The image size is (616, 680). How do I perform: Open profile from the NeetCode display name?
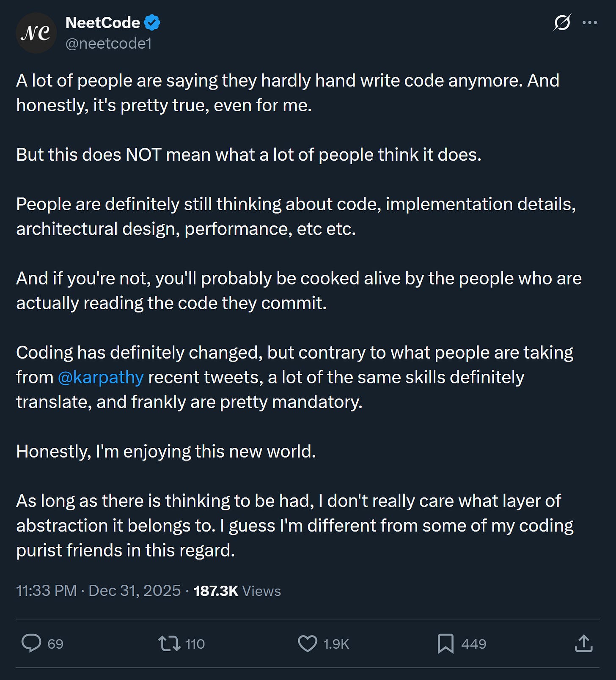(x=102, y=22)
